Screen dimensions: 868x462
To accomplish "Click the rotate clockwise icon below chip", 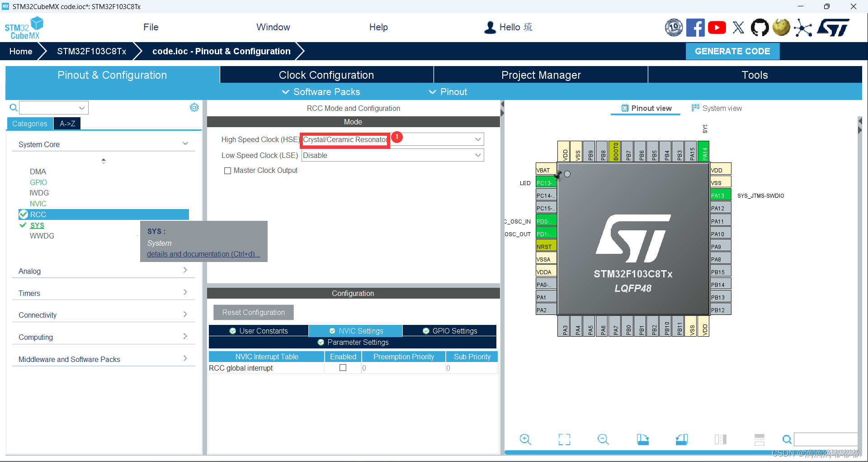I will coord(642,439).
